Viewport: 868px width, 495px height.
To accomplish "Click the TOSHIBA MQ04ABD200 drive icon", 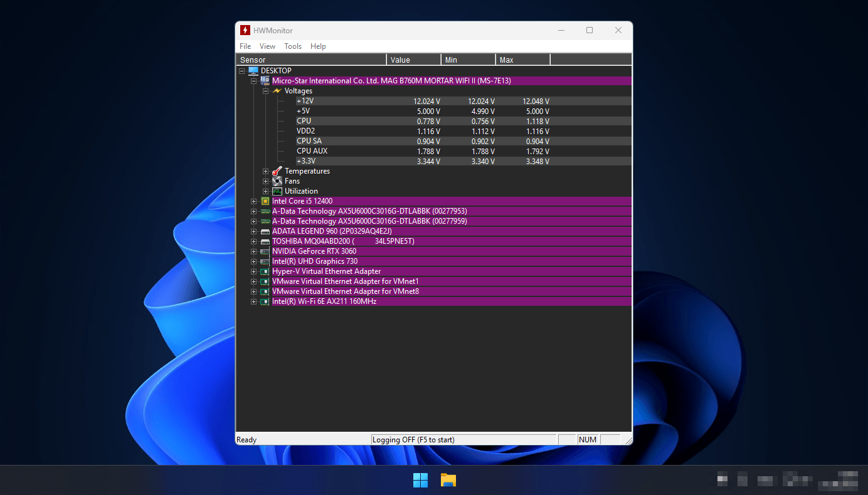I will click(265, 241).
